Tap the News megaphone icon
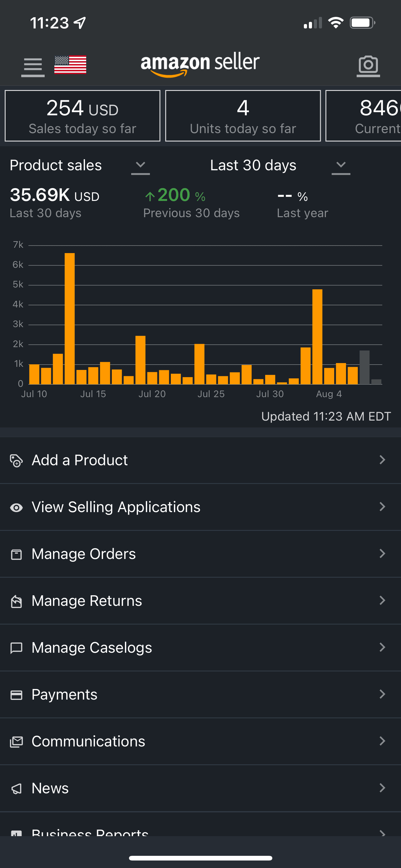Image resolution: width=401 pixels, height=868 pixels. point(16,788)
